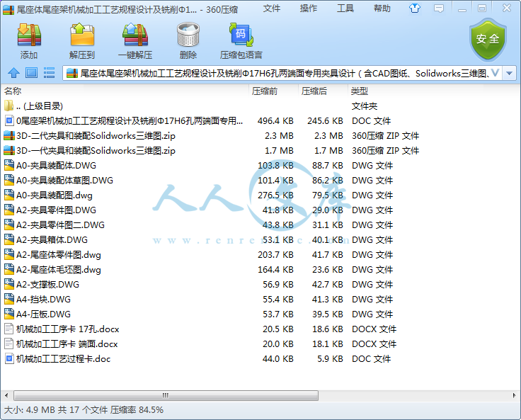The height and width of the screenshot is (420, 521).
Task: Open the 操作 menu
Action: 309,8
